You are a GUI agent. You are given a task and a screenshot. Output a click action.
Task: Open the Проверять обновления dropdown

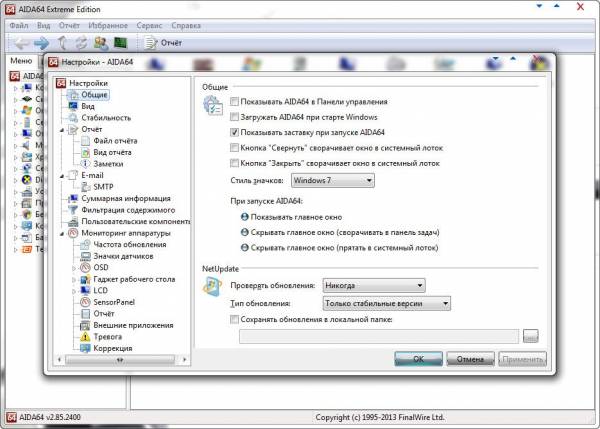pyautogui.click(x=374, y=285)
